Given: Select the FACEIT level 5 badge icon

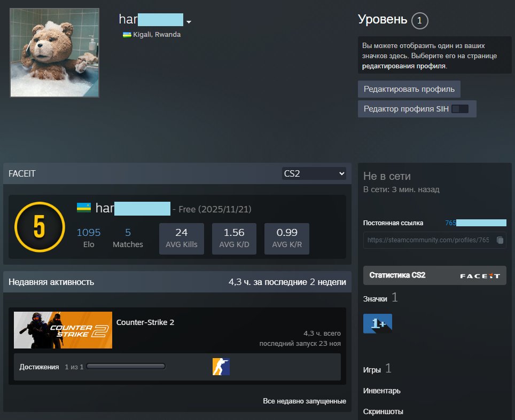Looking at the screenshot, I should (38, 227).
